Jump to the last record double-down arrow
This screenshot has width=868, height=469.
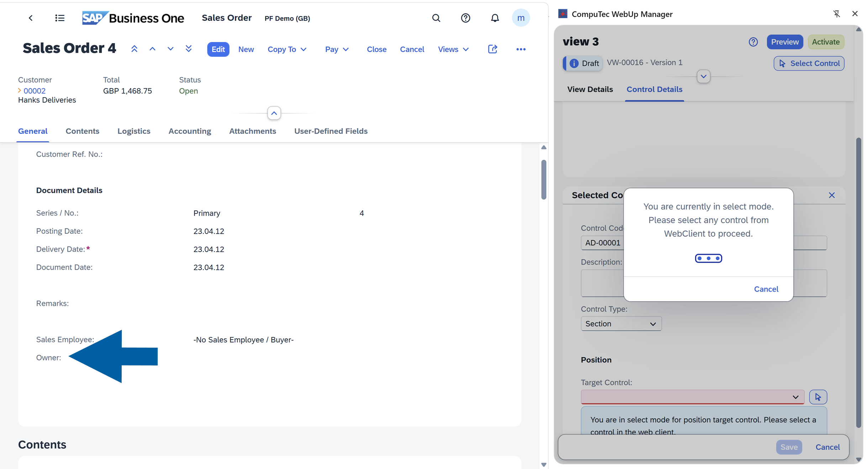[189, 49]
